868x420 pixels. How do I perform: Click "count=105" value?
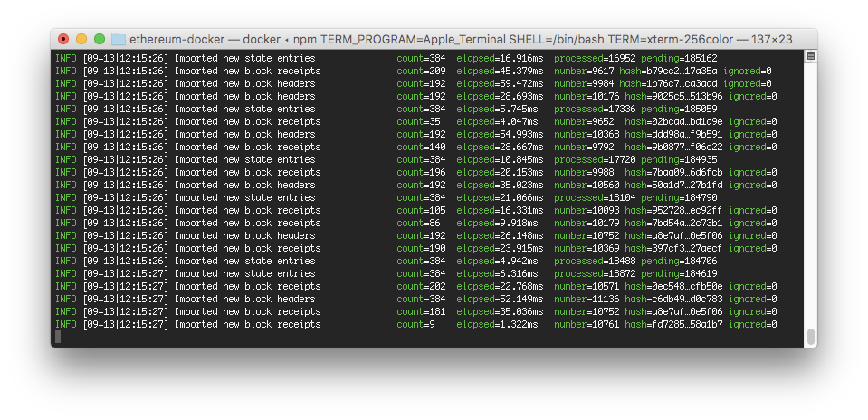[421, 210]
